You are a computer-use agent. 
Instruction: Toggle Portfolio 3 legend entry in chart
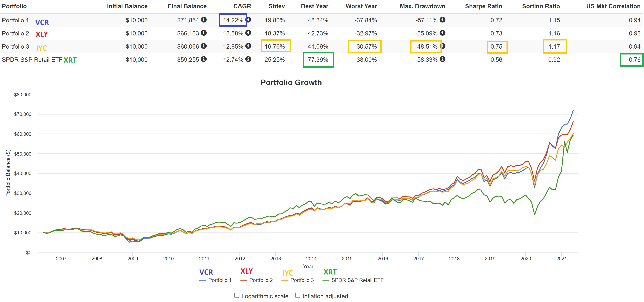(x=297, y=280)
